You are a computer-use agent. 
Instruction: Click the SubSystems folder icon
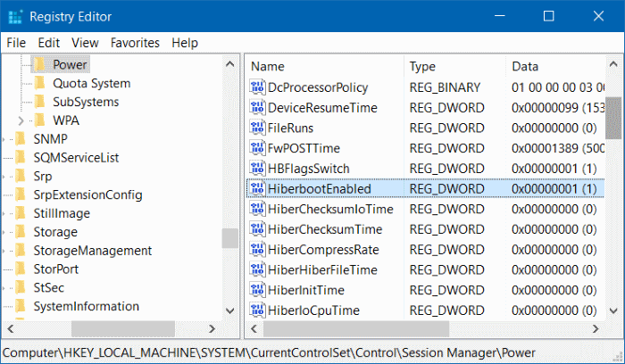[40, 102]
